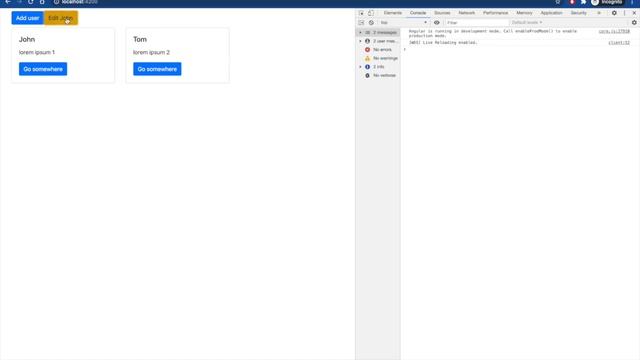Show more DevTools tabs via chevron
This screenshot has height=360, width=640.
click(x=599, y=13)
